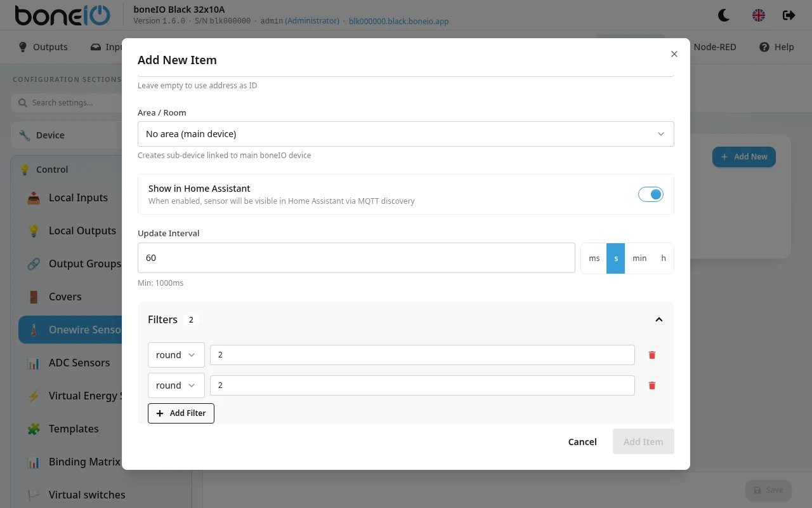Click the Virtual switches flag icon
Screen dimensions: 812x508
tap(34, 495)
